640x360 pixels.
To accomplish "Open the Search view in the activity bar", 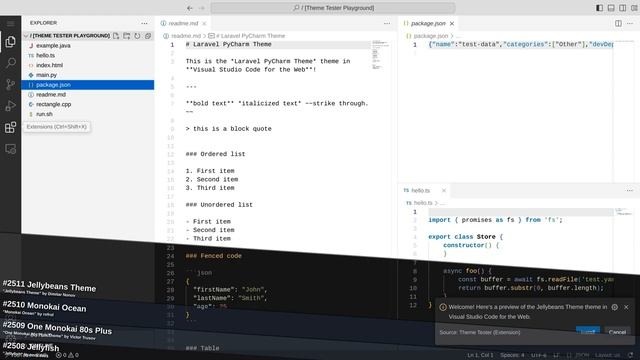I will [10, 63].
